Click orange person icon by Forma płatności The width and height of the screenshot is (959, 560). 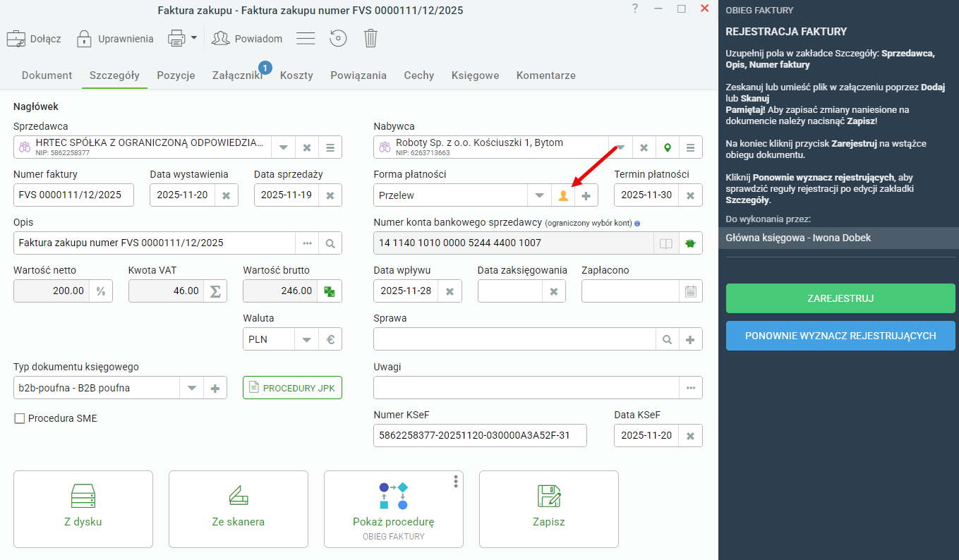tap(563, 195)
